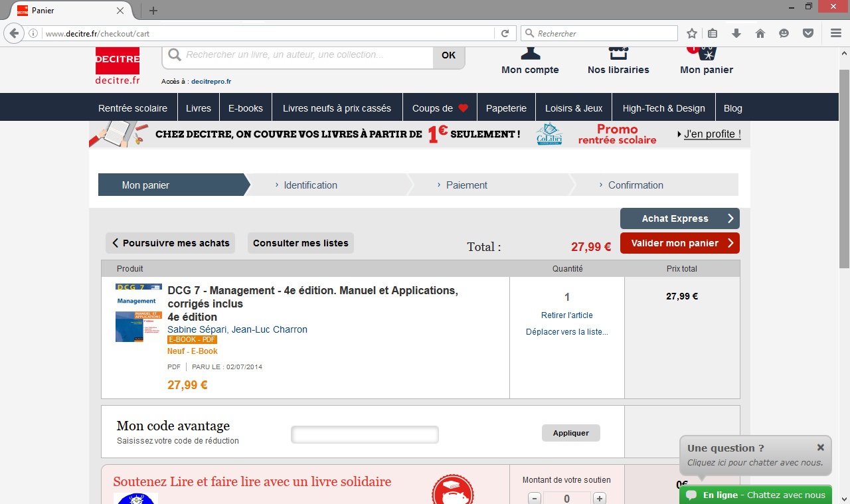Click the Mon code avantage input field
Screen dimensions: 850x504
365,434
